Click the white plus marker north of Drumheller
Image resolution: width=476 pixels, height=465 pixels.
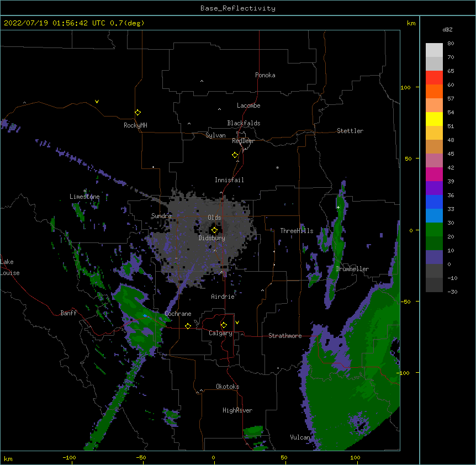tap(338, 207)
